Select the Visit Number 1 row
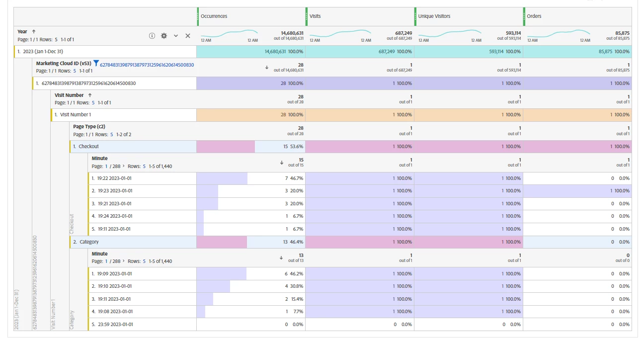Viewport: 644px width, 342px height. click(124, 115)
